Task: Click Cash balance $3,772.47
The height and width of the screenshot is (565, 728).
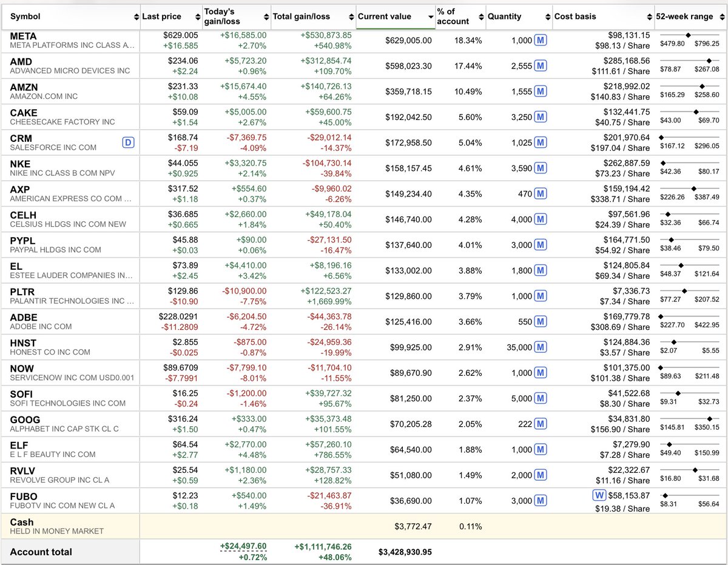Action: coord(413,526)
